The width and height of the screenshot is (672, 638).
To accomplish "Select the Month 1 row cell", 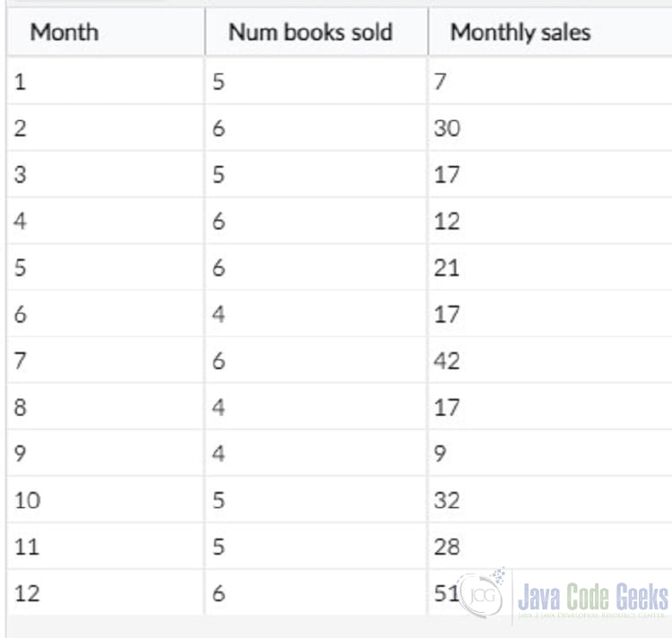I will click(106, 81).
